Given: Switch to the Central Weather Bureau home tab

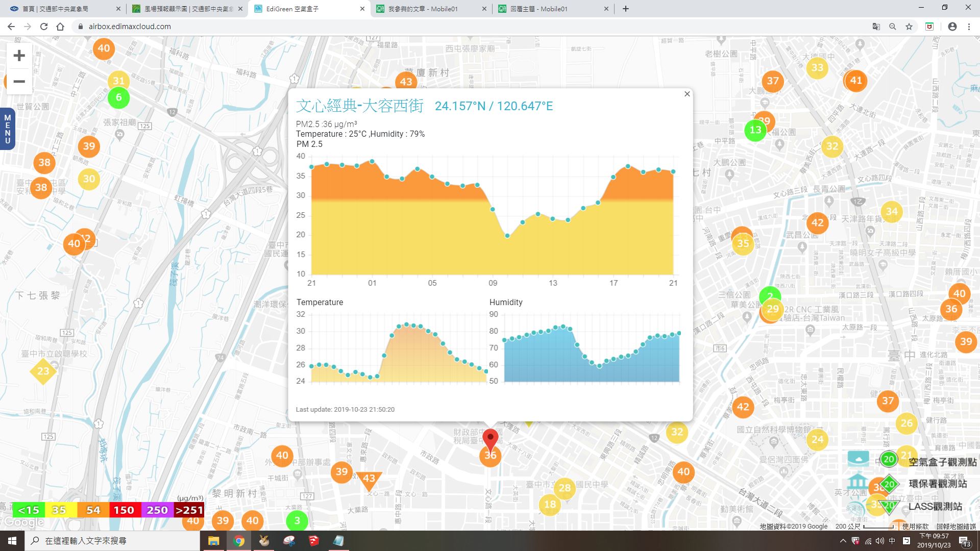Looking at the screenshot, I should [65, 9].
